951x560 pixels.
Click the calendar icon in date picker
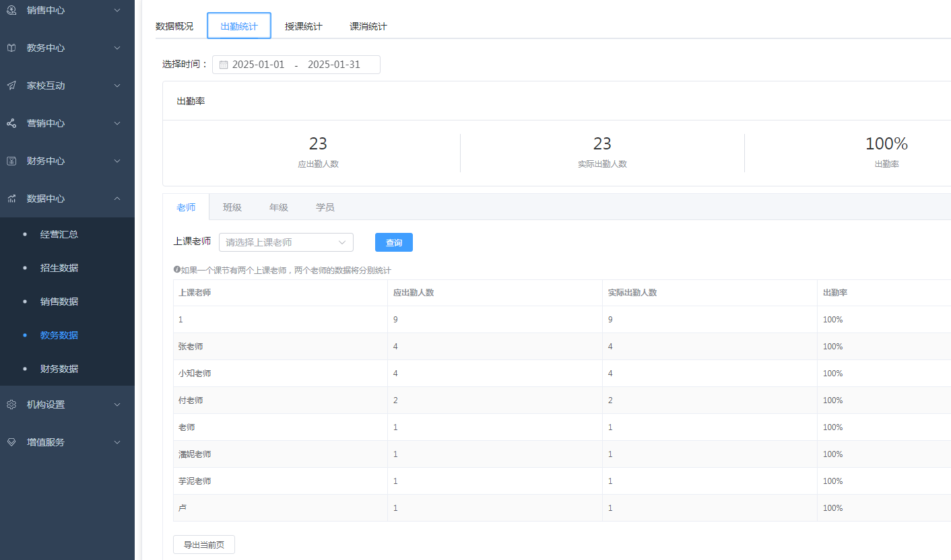tap(224, 65)
